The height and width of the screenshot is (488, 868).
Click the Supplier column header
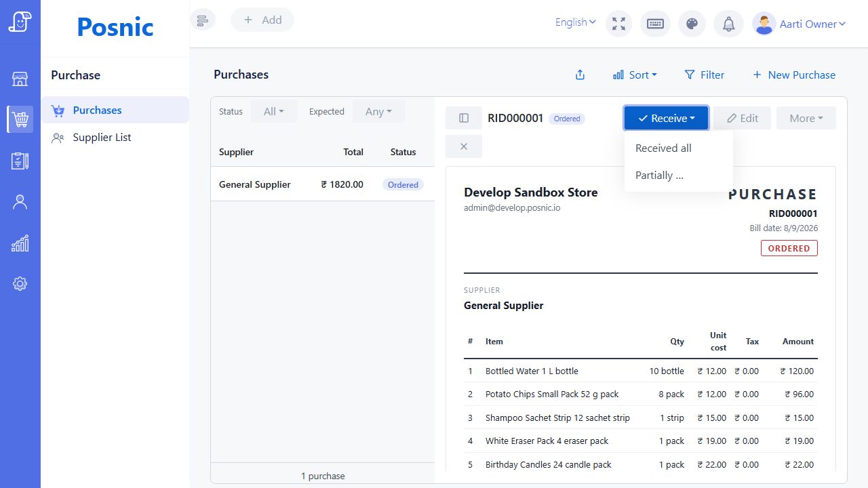(236, 152)
